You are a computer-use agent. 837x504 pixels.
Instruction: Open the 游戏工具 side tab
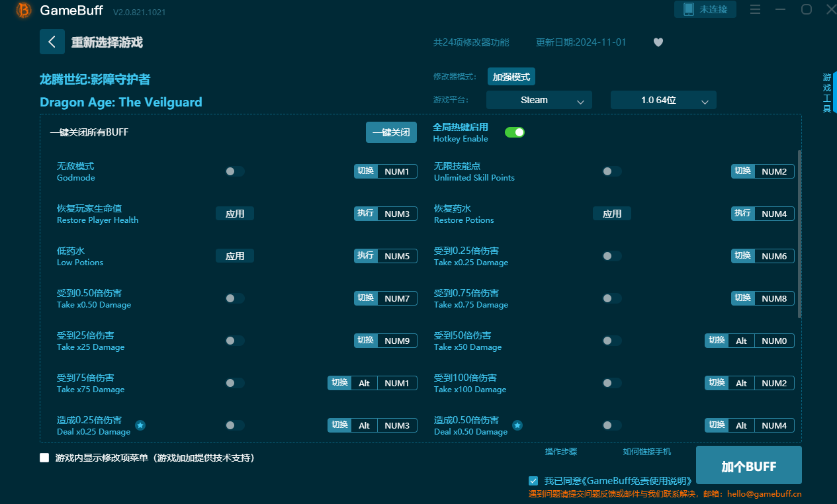tap(827, 93)
